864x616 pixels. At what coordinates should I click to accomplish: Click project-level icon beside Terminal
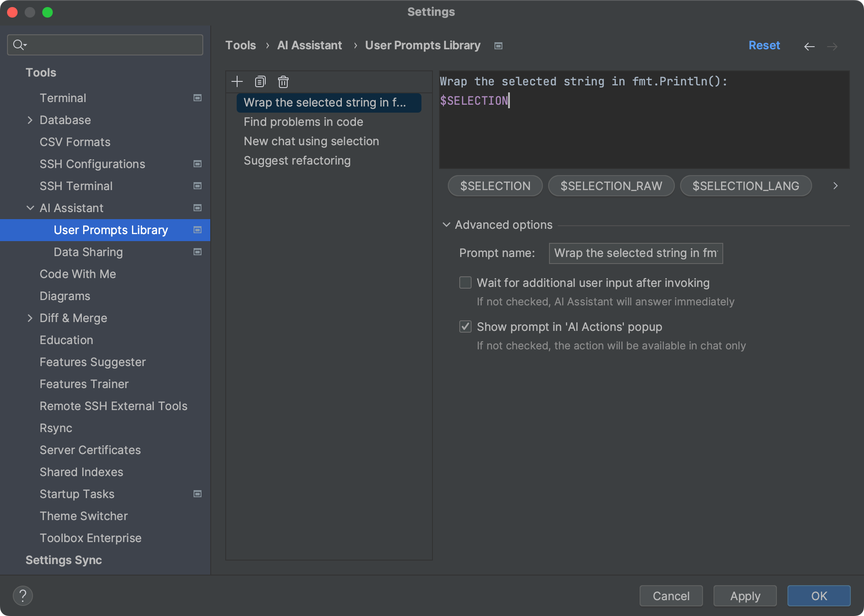[198, 98]
